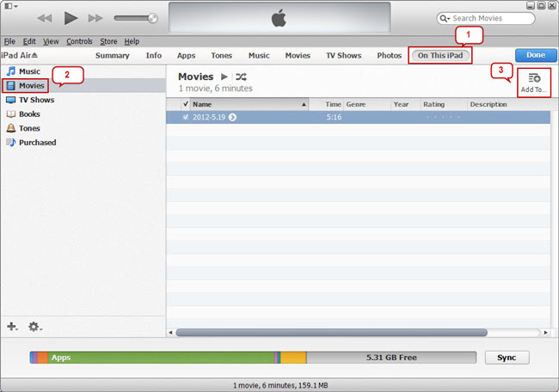Select Purchased playlist in the sidebar
Viewport: 559px width, 392px height.
coord(31,143)
